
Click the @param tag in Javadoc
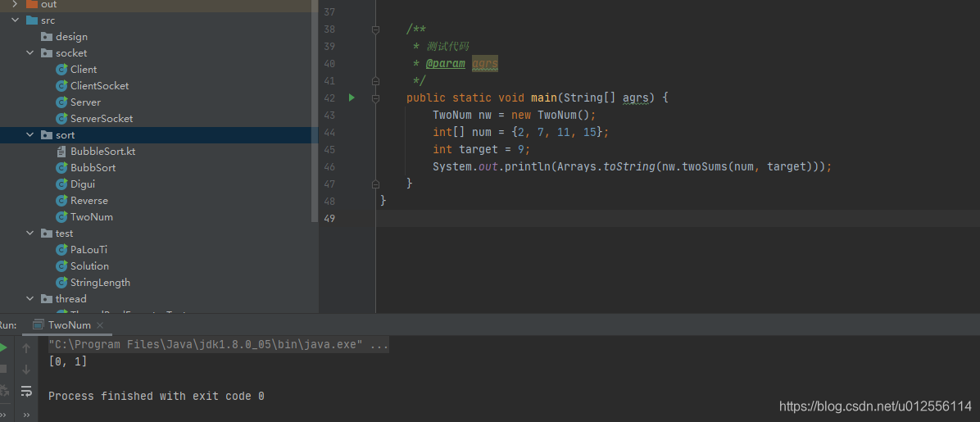[446, 64]
